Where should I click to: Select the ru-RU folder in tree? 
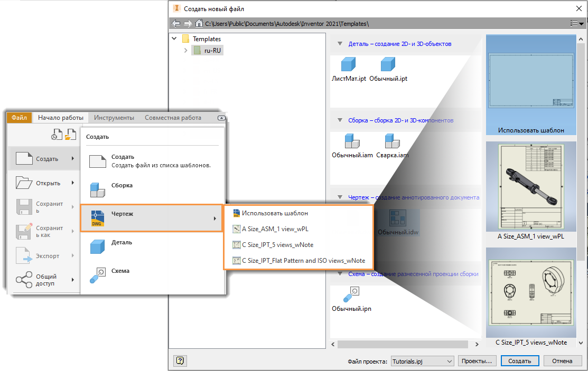(208, 50)
